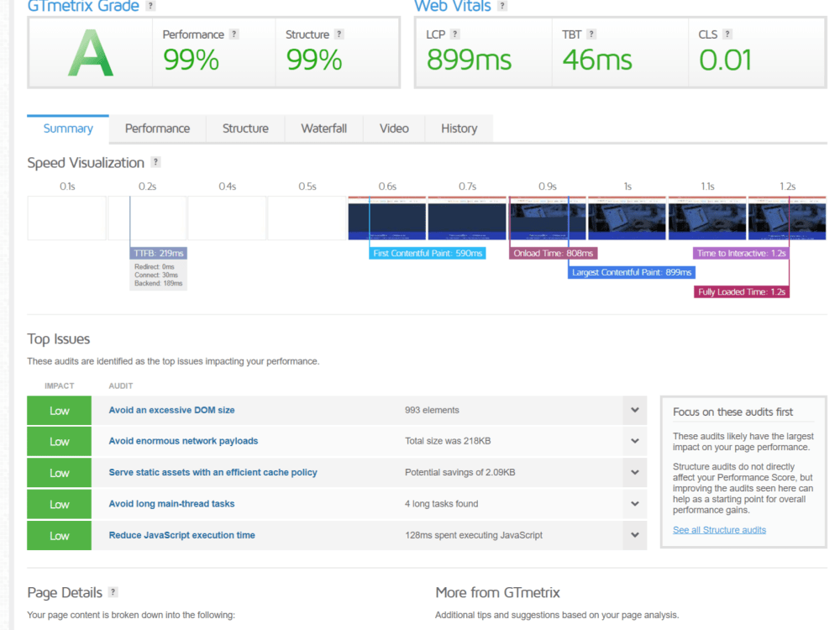
Task: Select the blank 0.4s filmstrip frame
Action: point(227,218)
